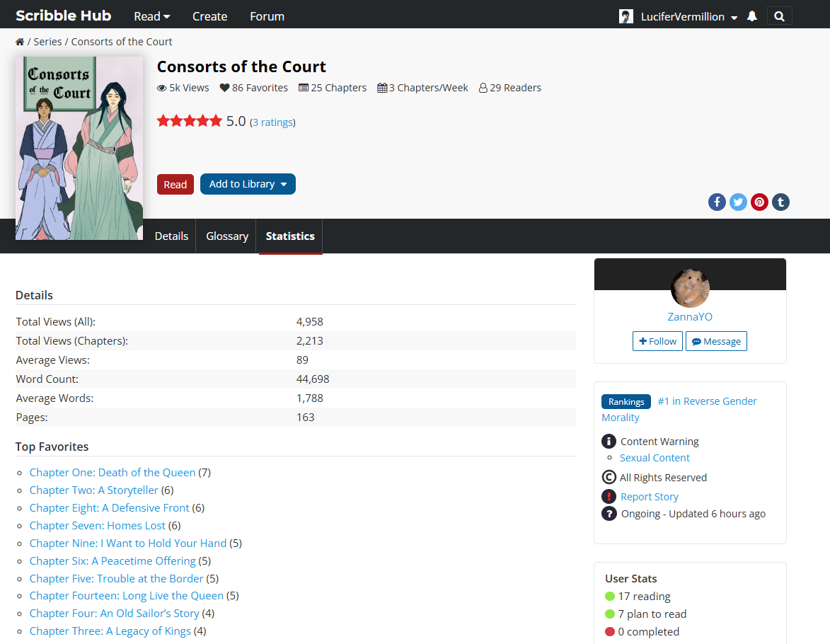830x644 pixels.
Task: Switch to the Details tab
Action: pos(171,236)
